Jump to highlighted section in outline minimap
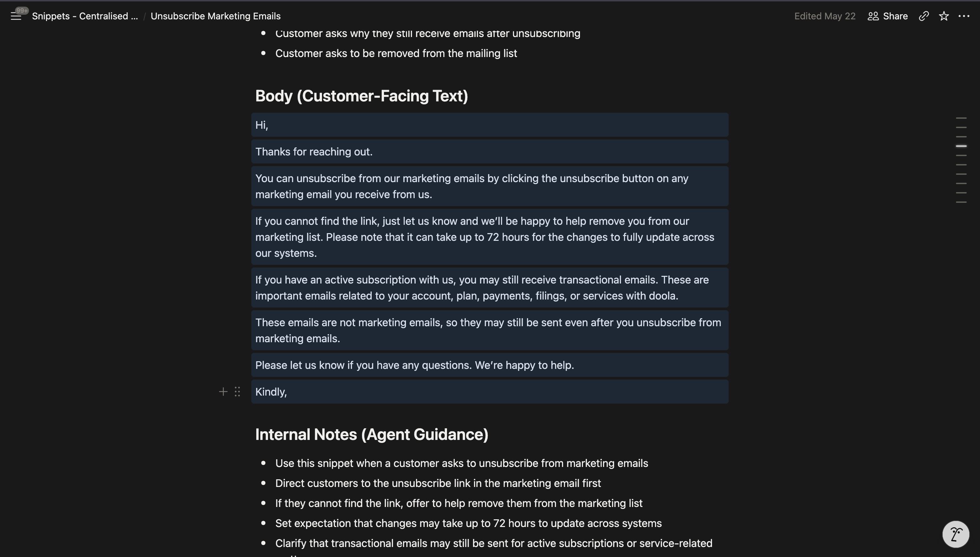Screen dimensions: 980x557 click(x=961, y=146)
